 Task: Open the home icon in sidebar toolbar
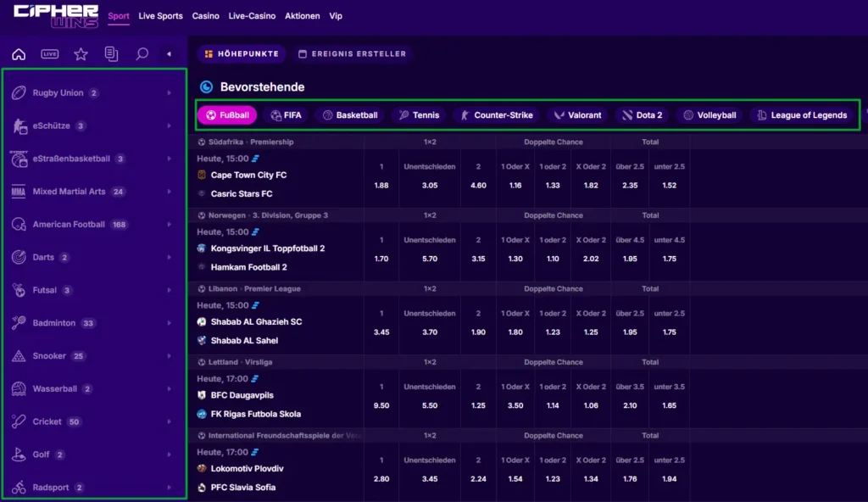[19, 53]
